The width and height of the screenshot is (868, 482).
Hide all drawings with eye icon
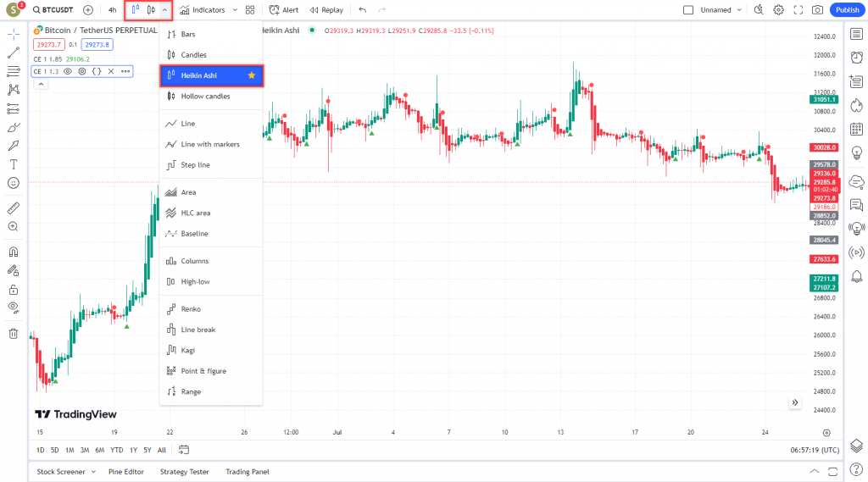coord(14,307)
